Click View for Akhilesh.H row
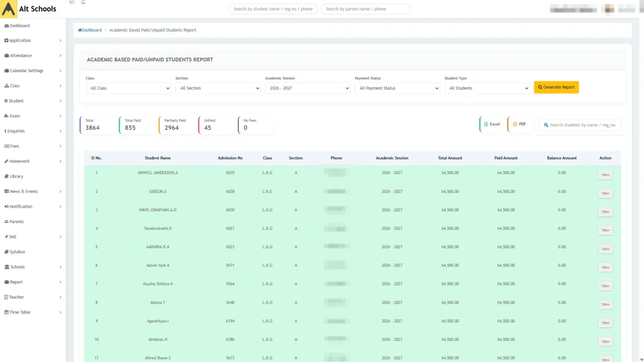 coord(605,341)
